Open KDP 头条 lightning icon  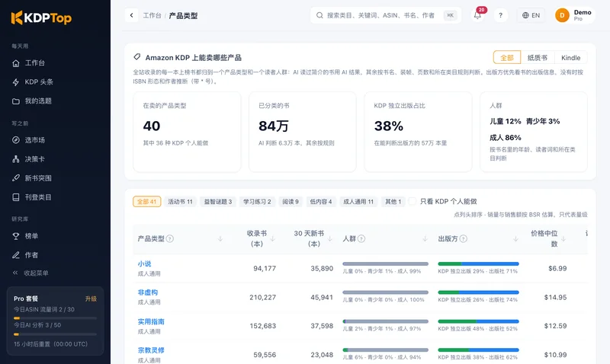click(x=16, y=82)
